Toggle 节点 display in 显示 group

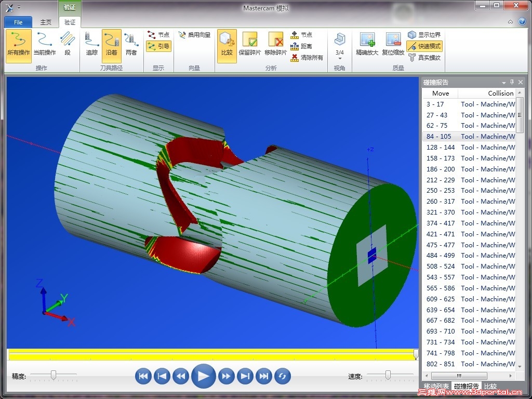point(158,35)
